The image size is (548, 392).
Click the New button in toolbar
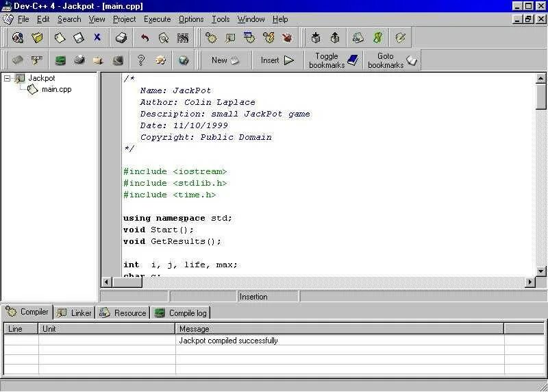pyautogui.click(x=226, y=60)
